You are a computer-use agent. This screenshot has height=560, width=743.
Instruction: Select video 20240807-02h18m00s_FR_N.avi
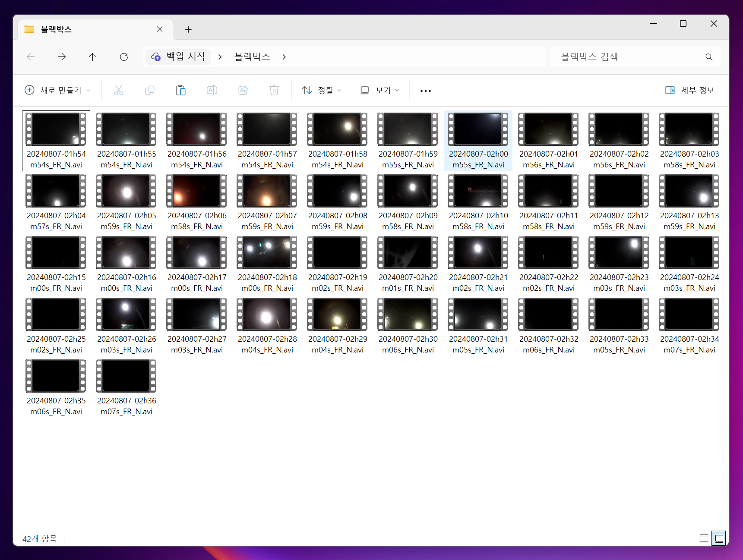(x=267, y=264)
